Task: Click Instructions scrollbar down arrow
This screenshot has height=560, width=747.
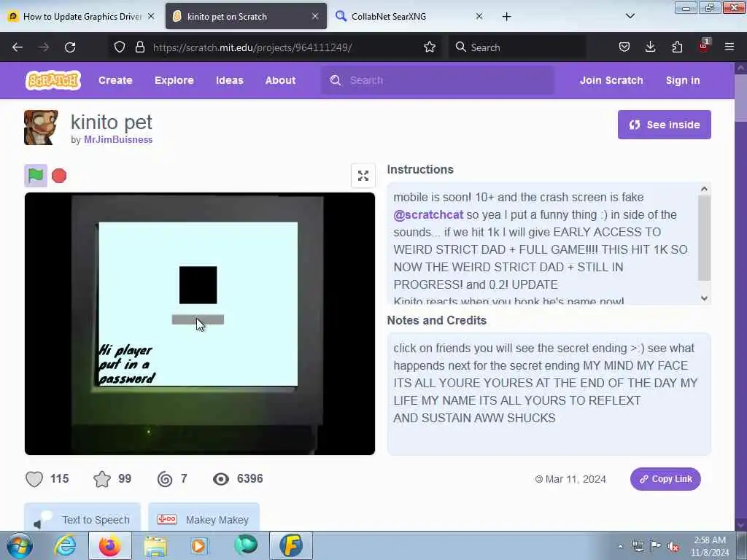Action: [704, 298]
